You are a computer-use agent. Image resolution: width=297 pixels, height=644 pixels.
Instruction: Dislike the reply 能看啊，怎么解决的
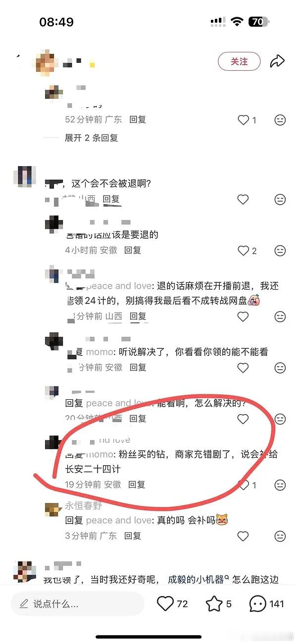click(280, 419)
